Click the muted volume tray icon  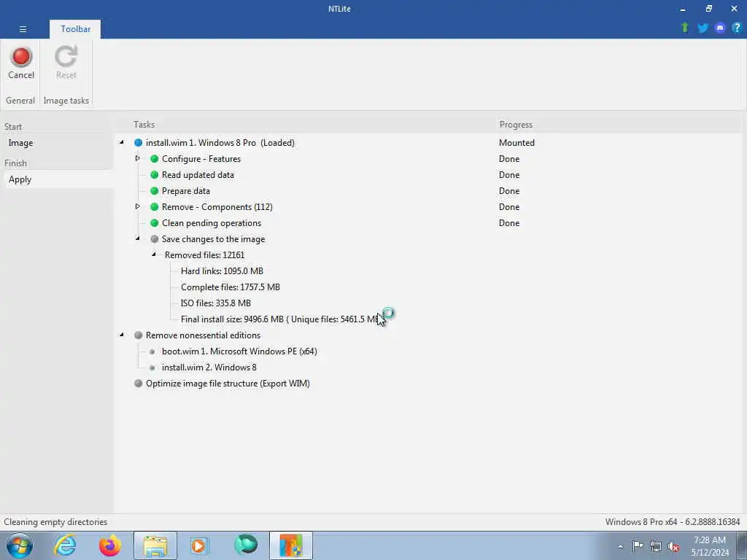click(673, 547)
